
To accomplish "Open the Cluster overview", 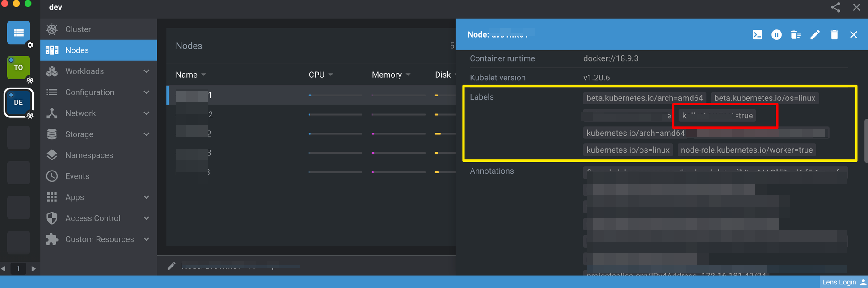I will pos(78,29).
